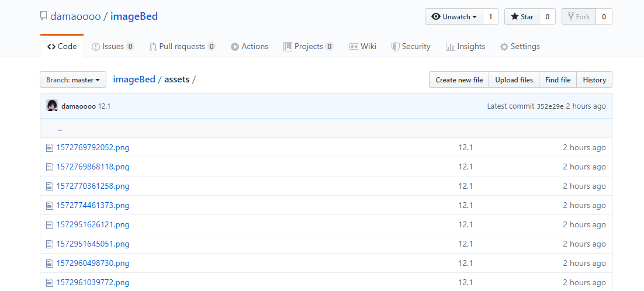Open the Settings tab
Viewport: 644px width, 291px height.
click(x=520, y=46)
